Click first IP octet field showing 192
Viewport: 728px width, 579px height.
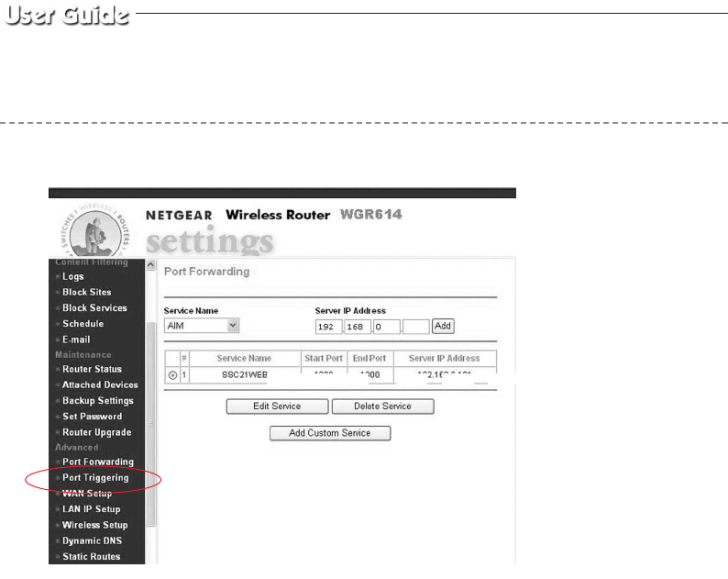click(x=329, y=327)
